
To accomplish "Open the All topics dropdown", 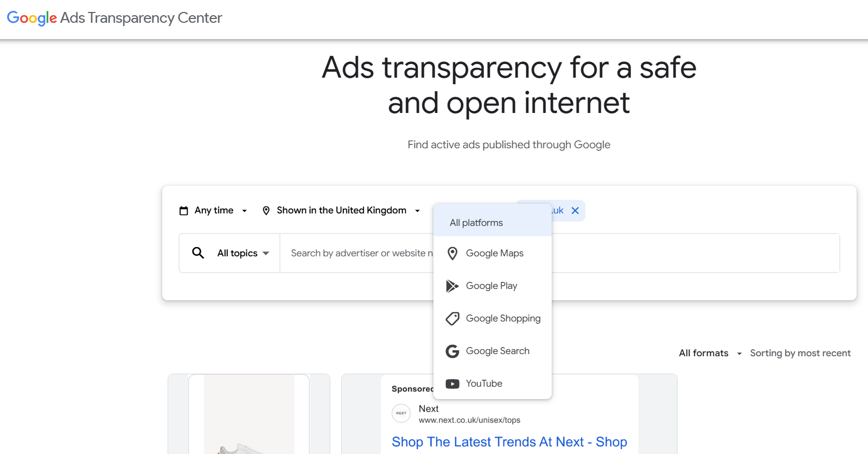I will click(243, 253).
